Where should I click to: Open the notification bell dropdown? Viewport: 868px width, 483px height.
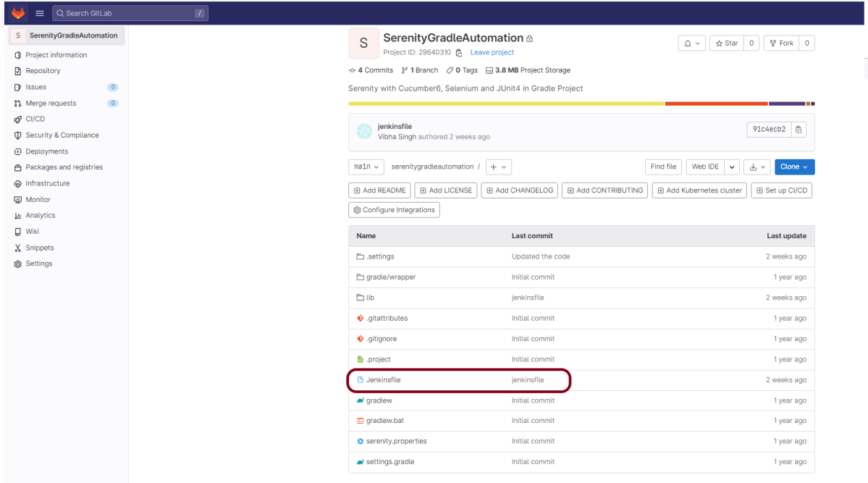pos(691,43)
